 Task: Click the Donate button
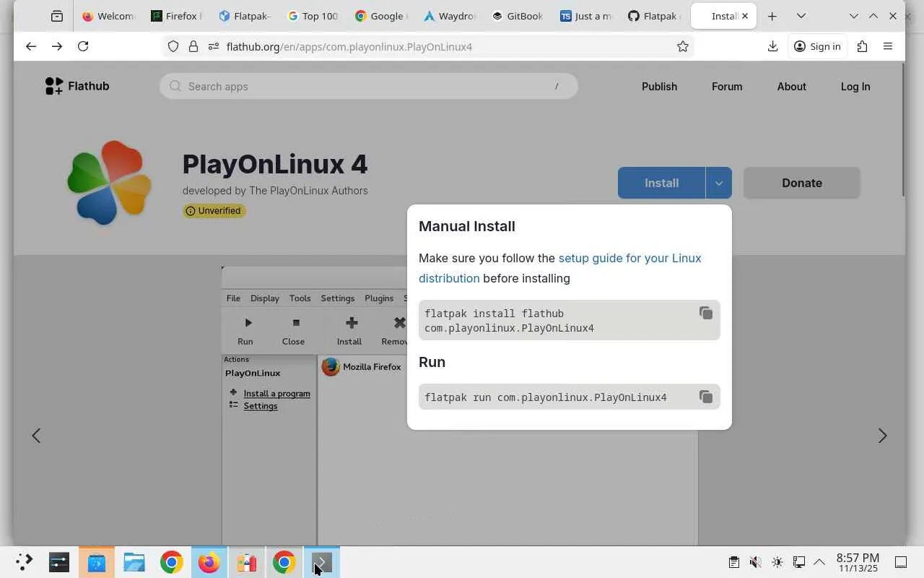coord(802,183)
